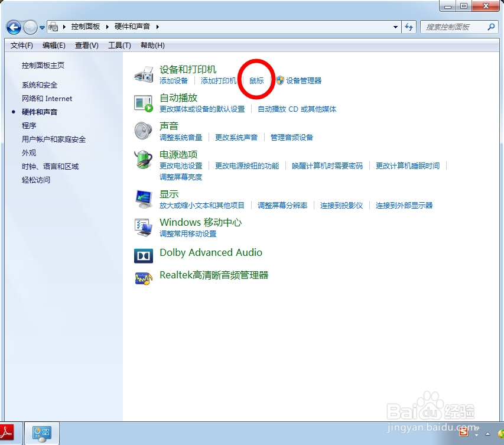
Task: Open 系统和安全 in sidebar
Action: [40, 85]
